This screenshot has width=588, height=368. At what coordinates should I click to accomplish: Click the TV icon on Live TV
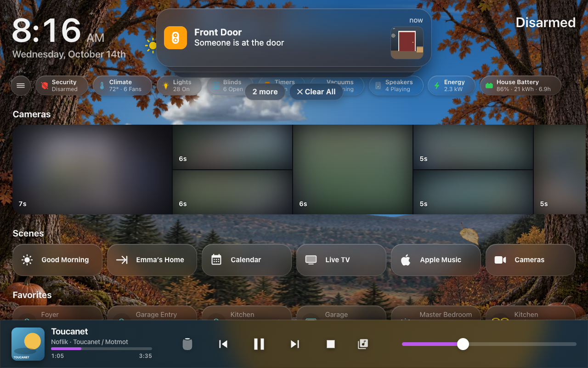click(311, 260)
